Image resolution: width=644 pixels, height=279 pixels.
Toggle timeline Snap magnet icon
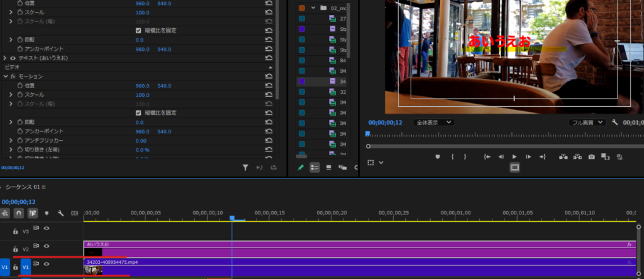click(x=19, y=213)
